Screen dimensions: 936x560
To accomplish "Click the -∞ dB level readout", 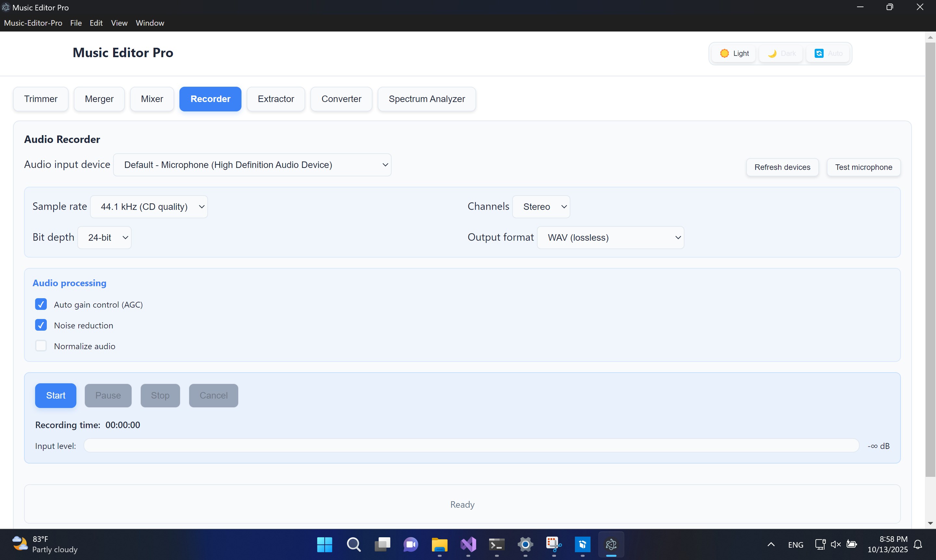I will [x=878, y=446].
